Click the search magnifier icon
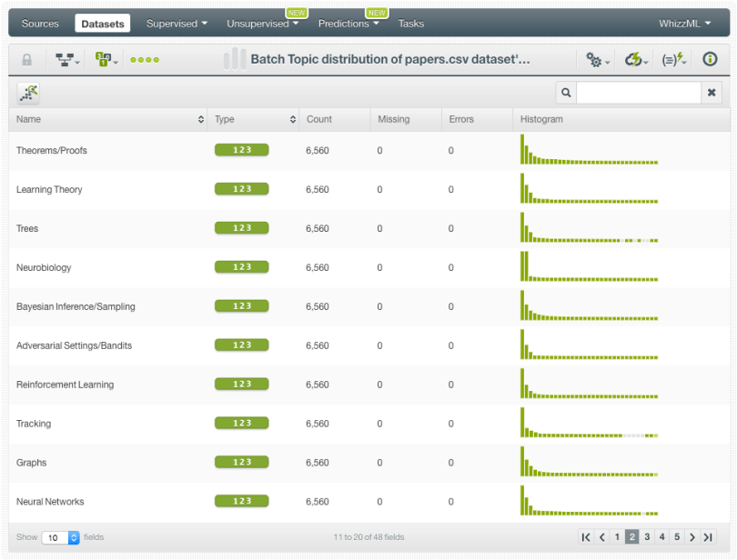The width and height of the screenshot is (737, 560). (x=566, y=93)
